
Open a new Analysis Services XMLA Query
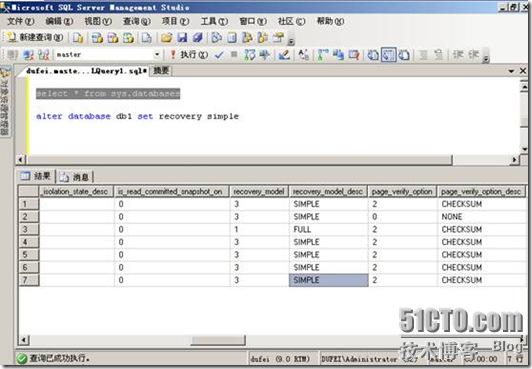coord(128,38)
